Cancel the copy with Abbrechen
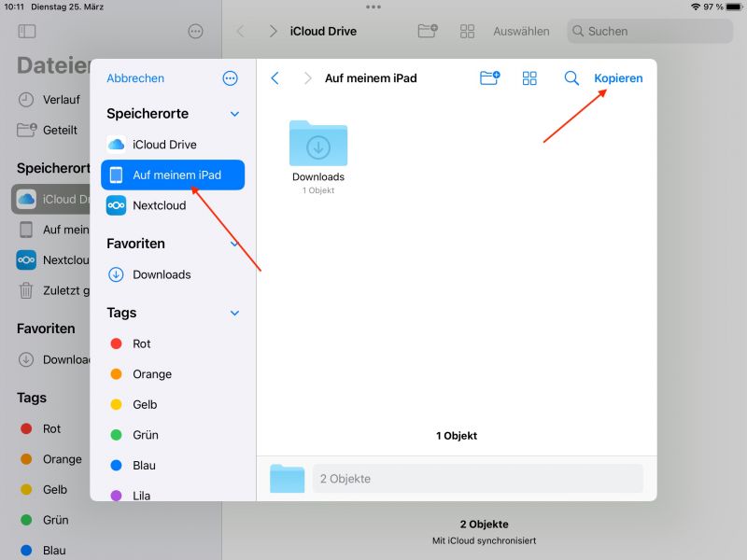Viewport: 747px width, 560px height. click(x=134, y=78)
